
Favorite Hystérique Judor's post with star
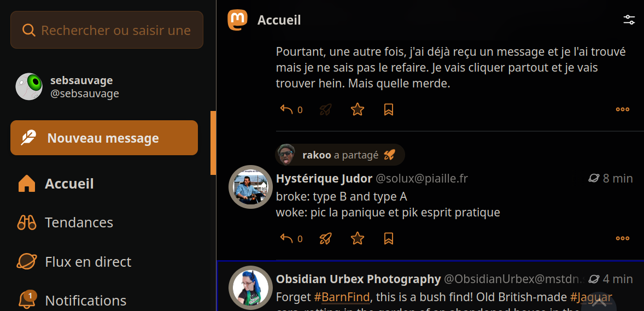pos(358,238)
